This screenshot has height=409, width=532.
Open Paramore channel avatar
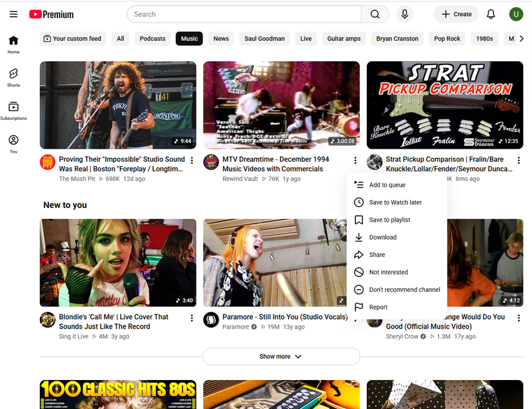coord(211,319)
